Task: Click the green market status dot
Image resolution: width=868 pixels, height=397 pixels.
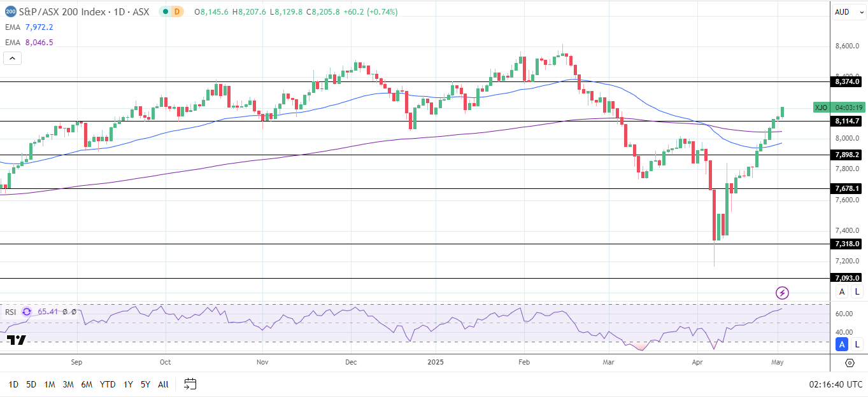Action: (166, 11)
